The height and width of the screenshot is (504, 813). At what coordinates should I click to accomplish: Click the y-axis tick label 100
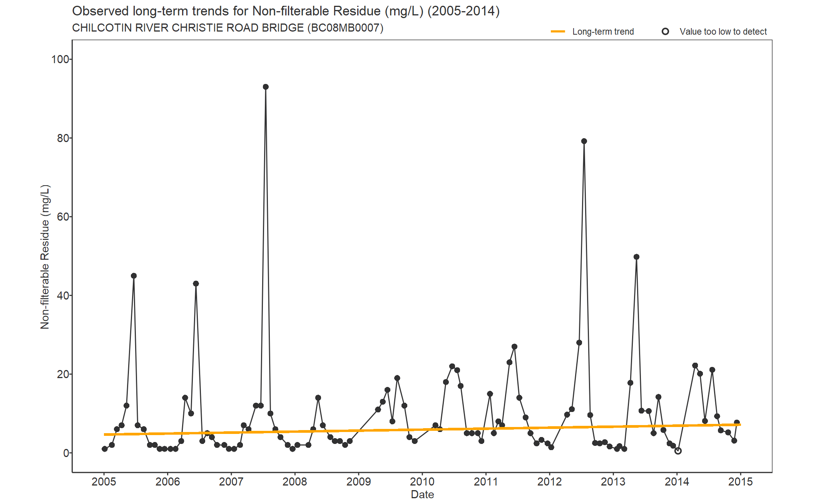pos(60,59)
